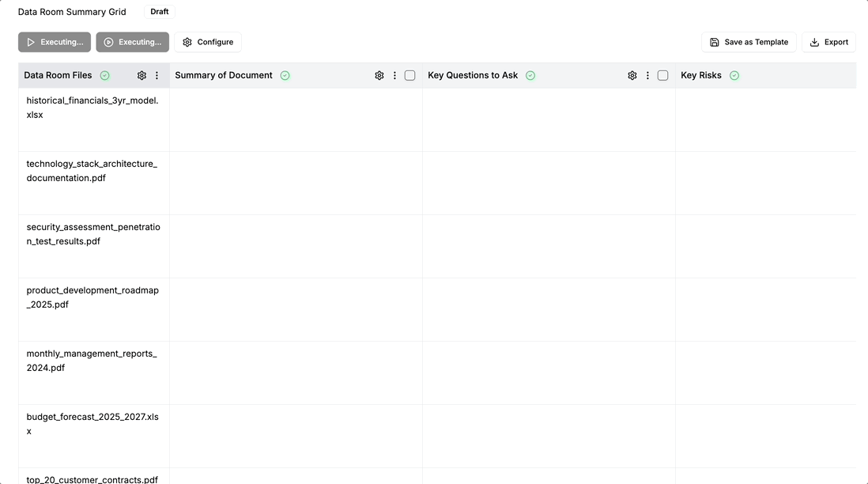Click the save icon in Save as Template

[714, 42]
